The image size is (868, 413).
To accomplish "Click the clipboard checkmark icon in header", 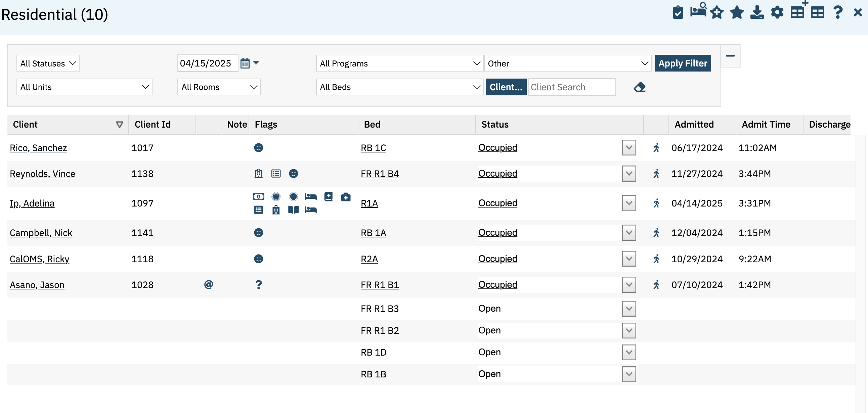I will coord(678,13).
